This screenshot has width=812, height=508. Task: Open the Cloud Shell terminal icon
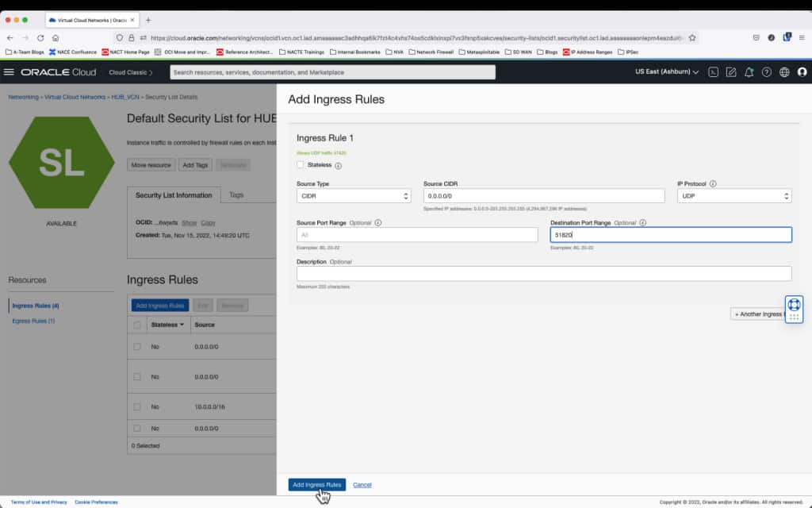(713, 72)
